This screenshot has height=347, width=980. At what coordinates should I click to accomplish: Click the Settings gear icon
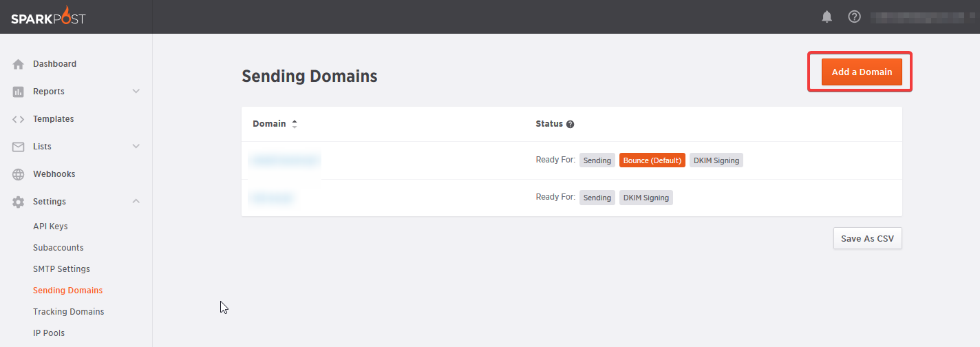pos(19,202)
